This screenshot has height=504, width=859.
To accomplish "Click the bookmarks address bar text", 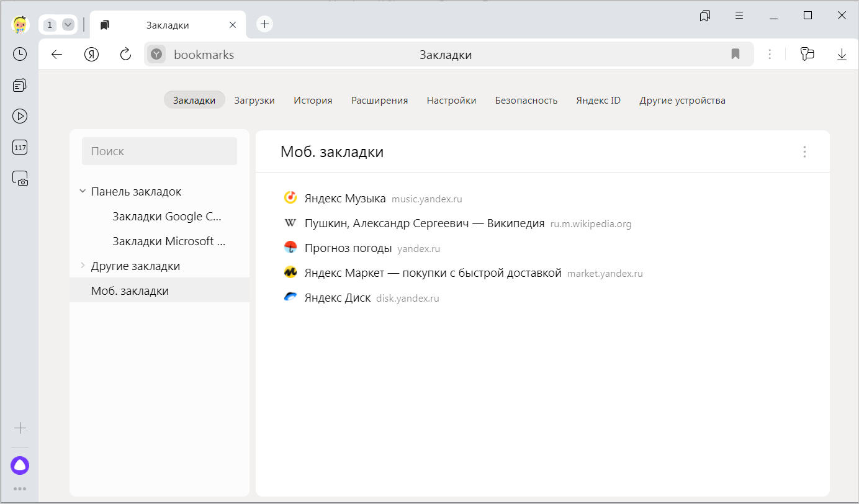I will pos(204,55).
